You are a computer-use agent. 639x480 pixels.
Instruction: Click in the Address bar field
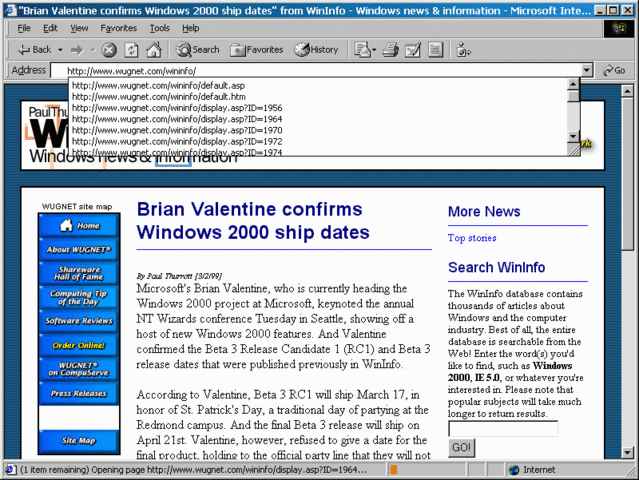pos(315,71)
